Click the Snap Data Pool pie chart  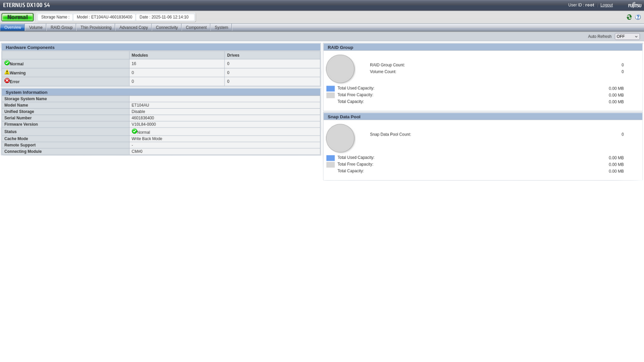(340, 138)
